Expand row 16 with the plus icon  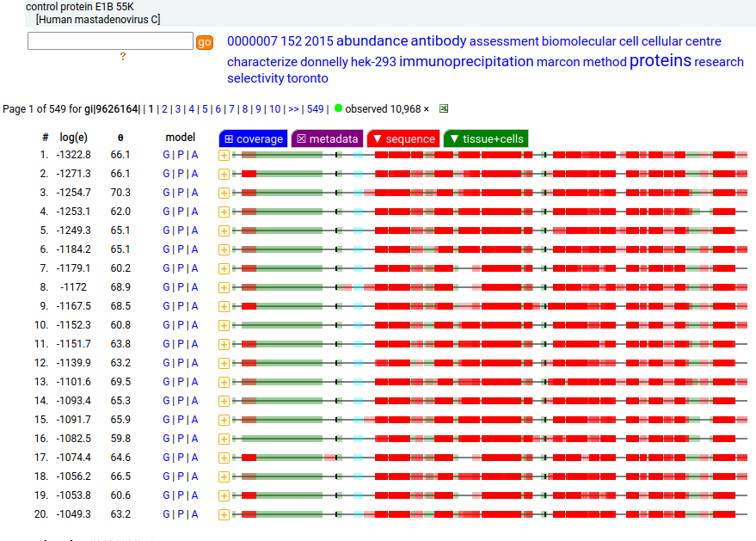(x=224, y=439)
